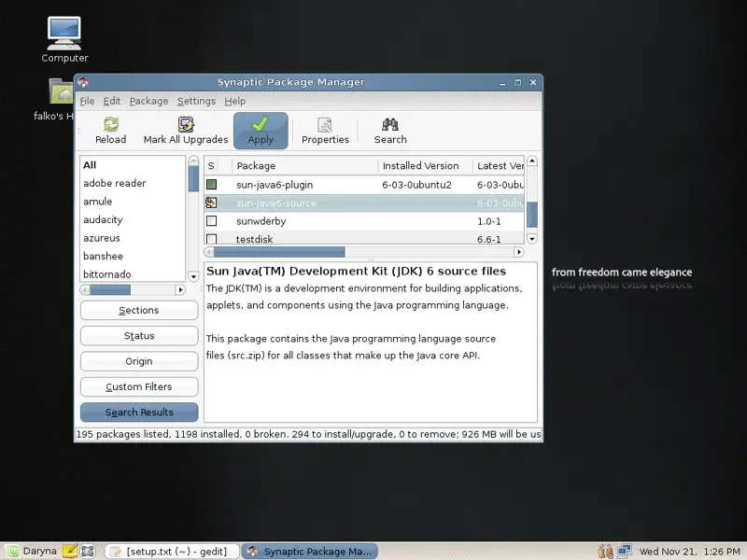Screen dimensions: 747x560
Task: Select the sun-java6-plugin package row
Action: coord(364,184)
